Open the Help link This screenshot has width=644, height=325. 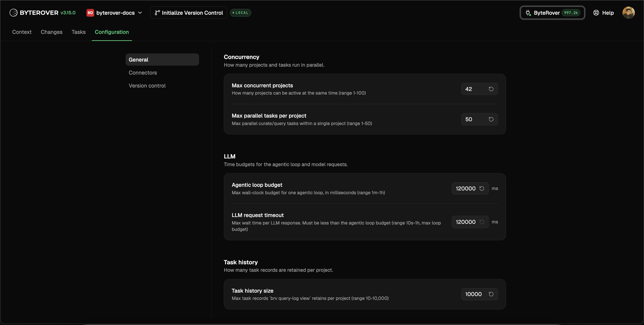pos(604,13)
